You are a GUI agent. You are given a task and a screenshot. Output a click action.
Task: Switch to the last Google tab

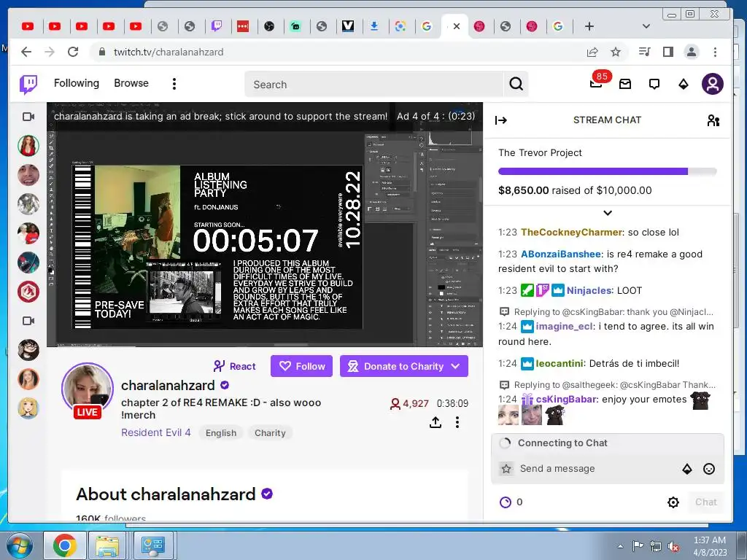click(558, 26)
